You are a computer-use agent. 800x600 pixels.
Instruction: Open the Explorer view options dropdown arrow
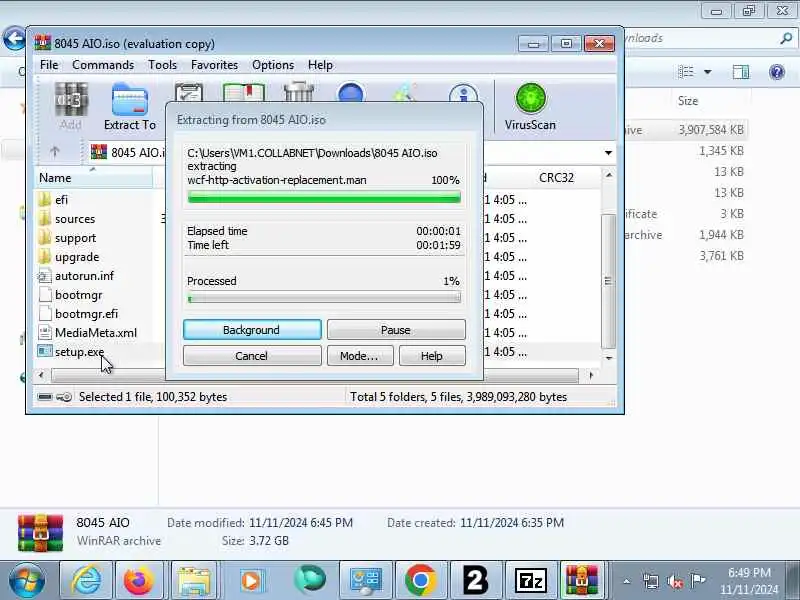[x=708, y=72]
